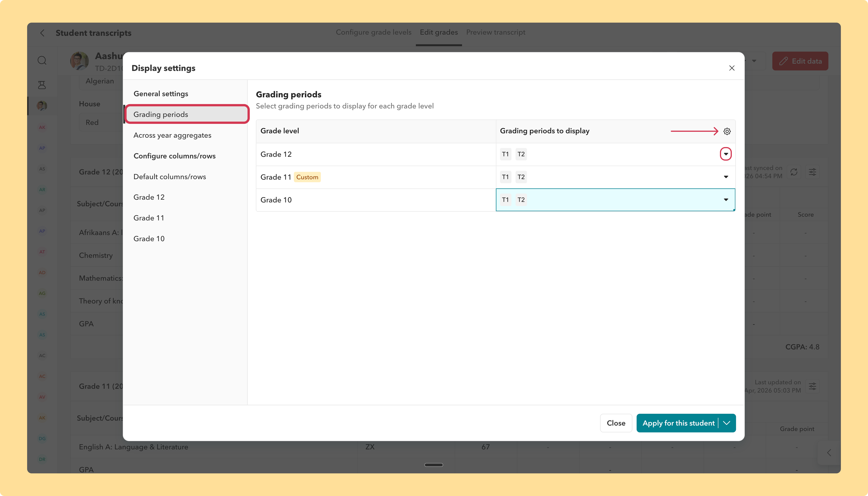Viewport: 868px width, 496px height.
Task: Go back using the Student transcripts arrow
Action: click(42, 33)
